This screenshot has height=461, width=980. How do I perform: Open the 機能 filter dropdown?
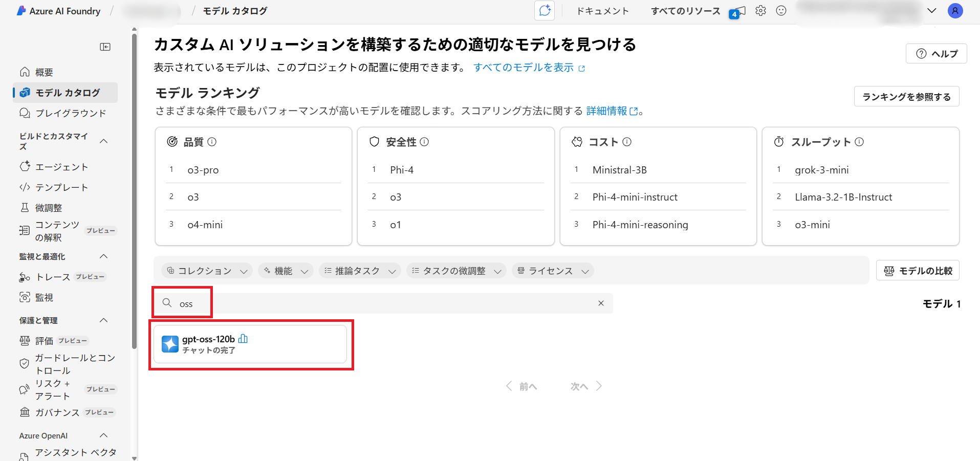click(286, 271)
